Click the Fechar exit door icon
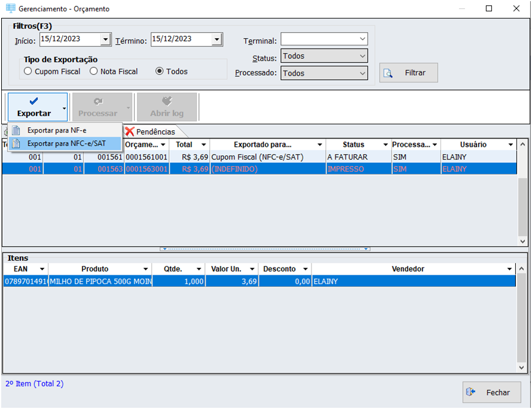This screenshot has height=409, width=532. (x=470, y=392)
